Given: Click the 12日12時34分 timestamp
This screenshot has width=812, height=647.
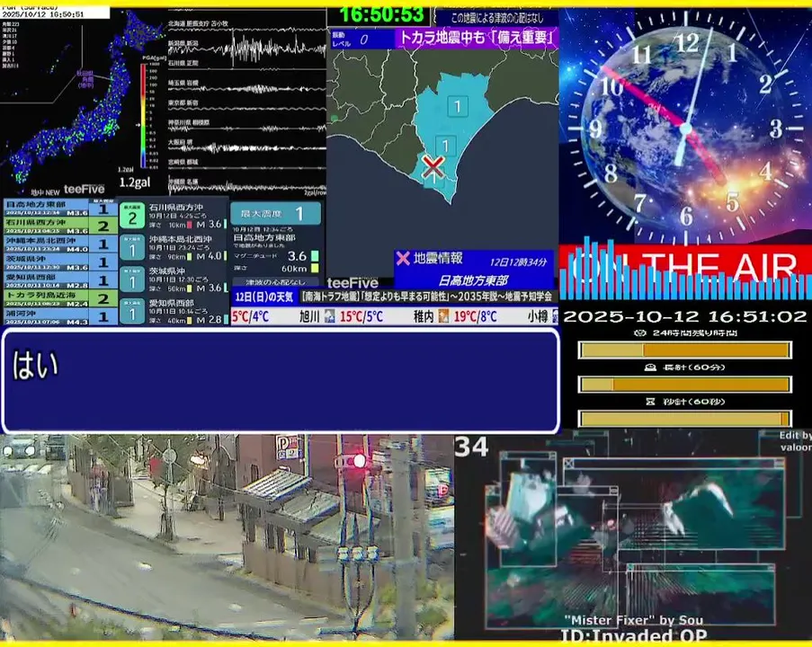Looking at the screenshot, I should pos(518,261).
